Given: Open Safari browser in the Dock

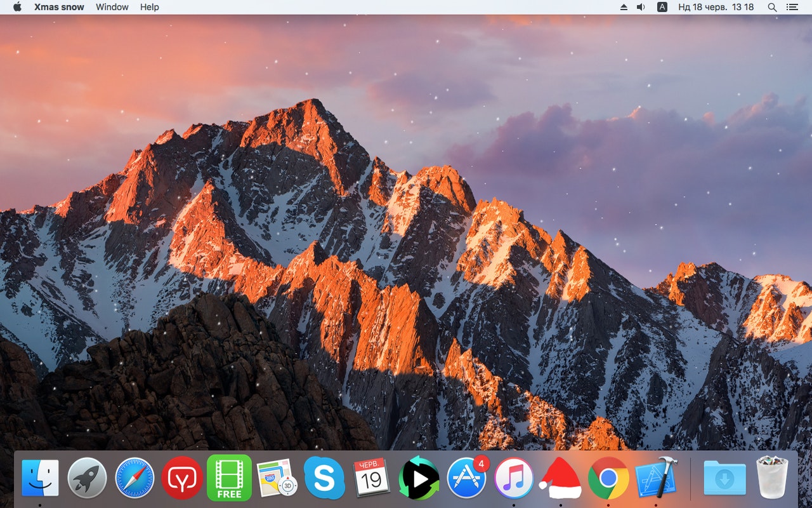Looking at the screenshot, I should point(134,478).
